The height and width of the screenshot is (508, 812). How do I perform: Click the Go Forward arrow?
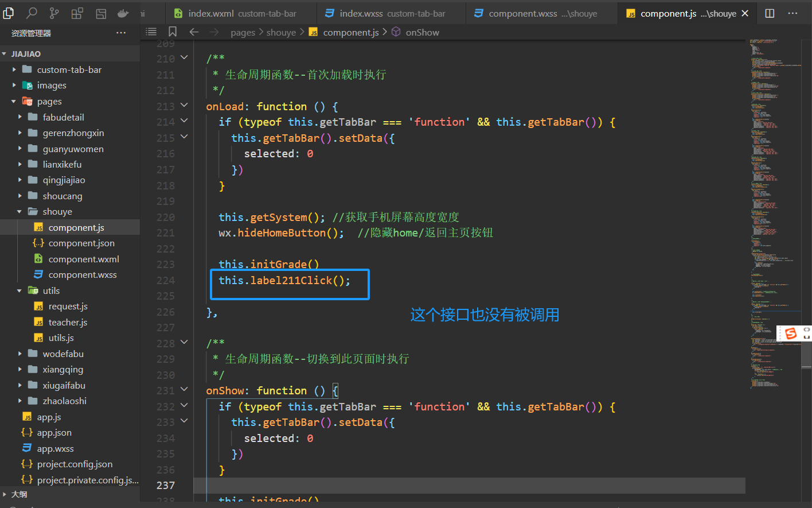coord(214,32)
